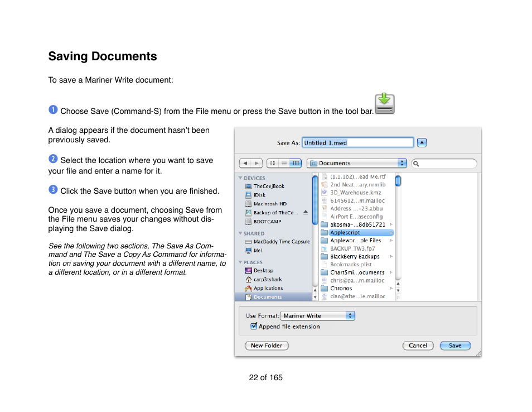Image resolution: width=532 pixels, height=412 pixels.
Task: Uncheck Append file extension
Action: 254,326
